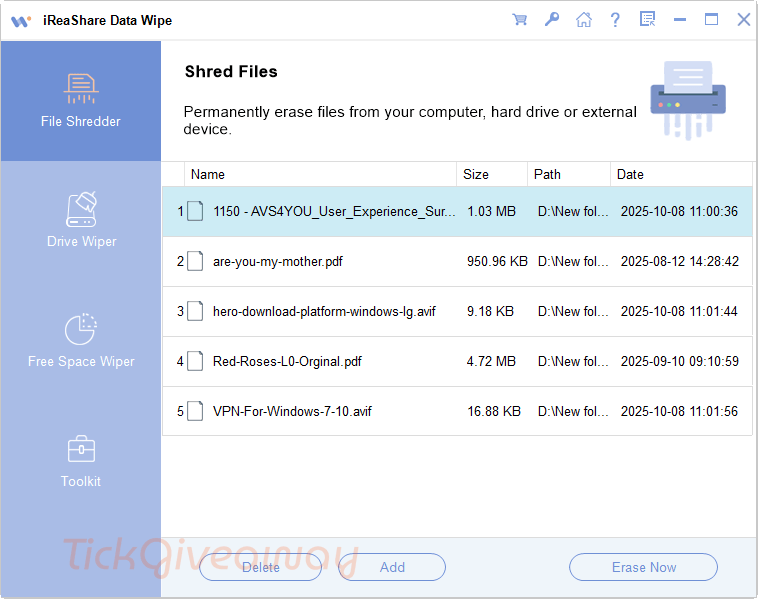Switch to the File Shredder label
This screenshot has width=758, height=599.
[81, 121]
